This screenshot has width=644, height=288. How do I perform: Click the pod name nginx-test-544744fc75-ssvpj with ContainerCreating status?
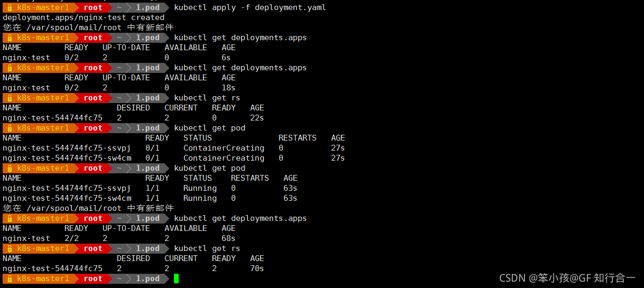67,148
